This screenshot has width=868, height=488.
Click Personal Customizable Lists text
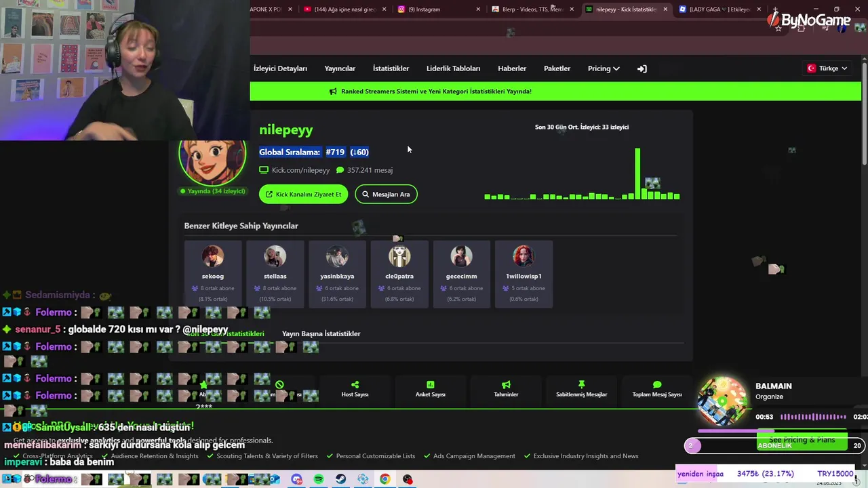click(x=375, y=456)
